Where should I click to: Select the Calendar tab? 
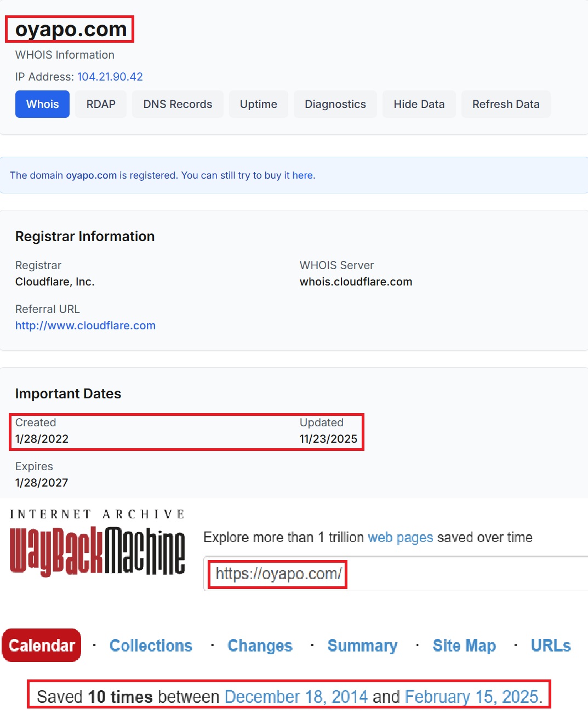42,645
